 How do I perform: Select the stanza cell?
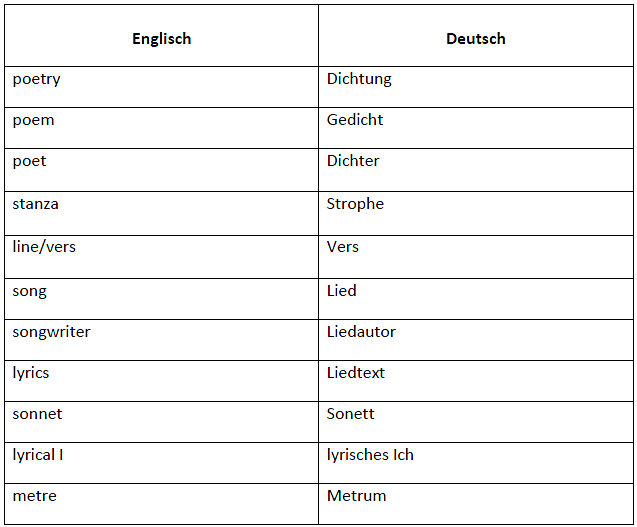[x=161, y=213]
